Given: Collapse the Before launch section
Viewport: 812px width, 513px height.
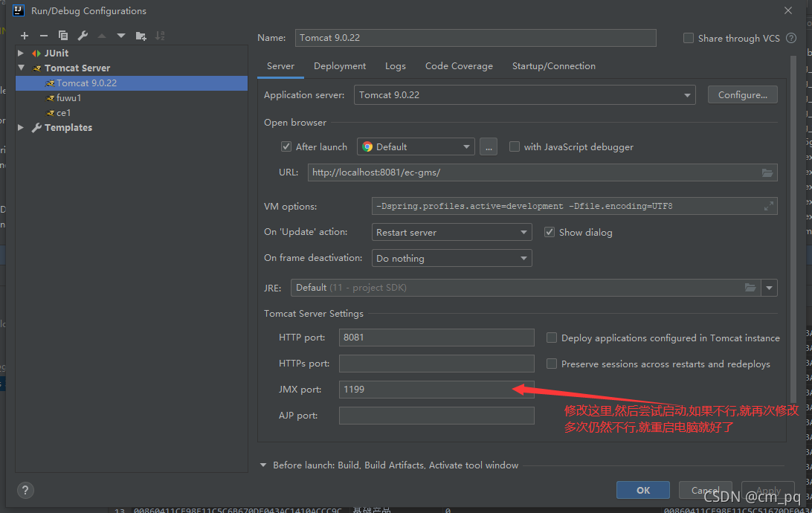Looking at the screenshot, I should point(263,465).
